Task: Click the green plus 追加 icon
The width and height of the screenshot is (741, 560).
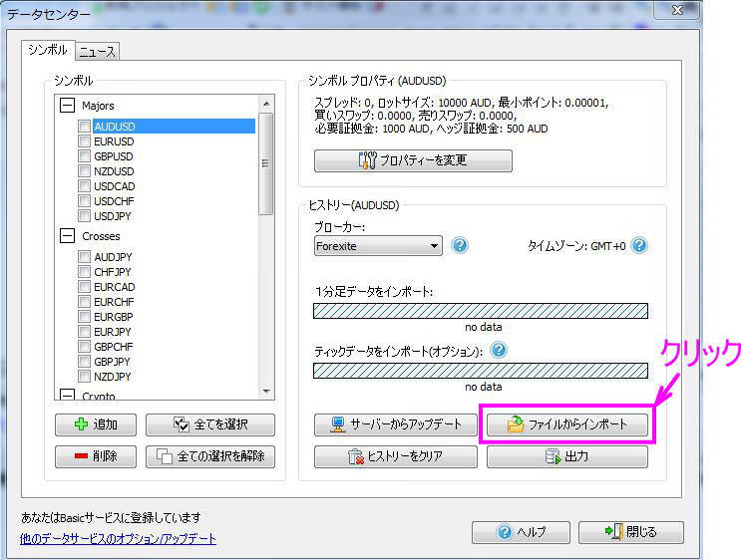Action: point(81,424)
